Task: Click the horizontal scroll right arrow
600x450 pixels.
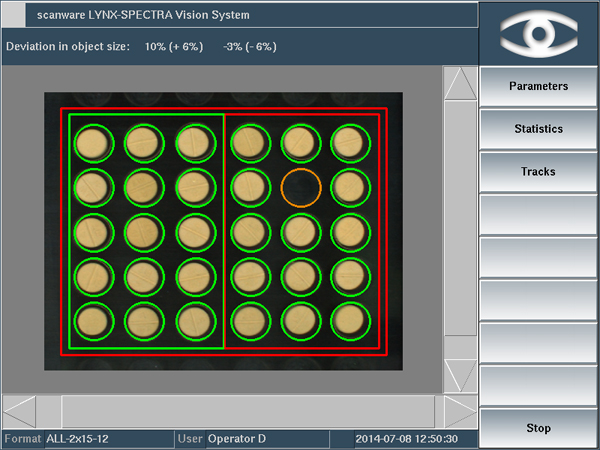Action: pos(461,411)
